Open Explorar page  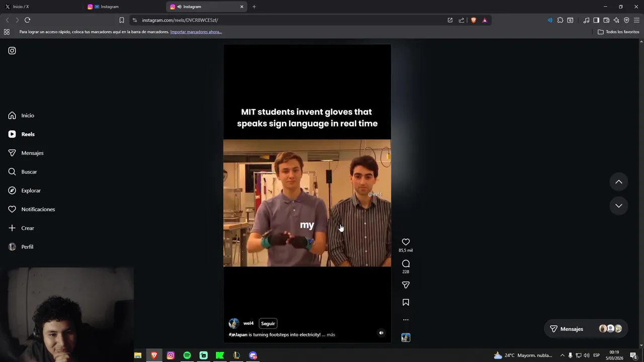[x=24, y=191]
